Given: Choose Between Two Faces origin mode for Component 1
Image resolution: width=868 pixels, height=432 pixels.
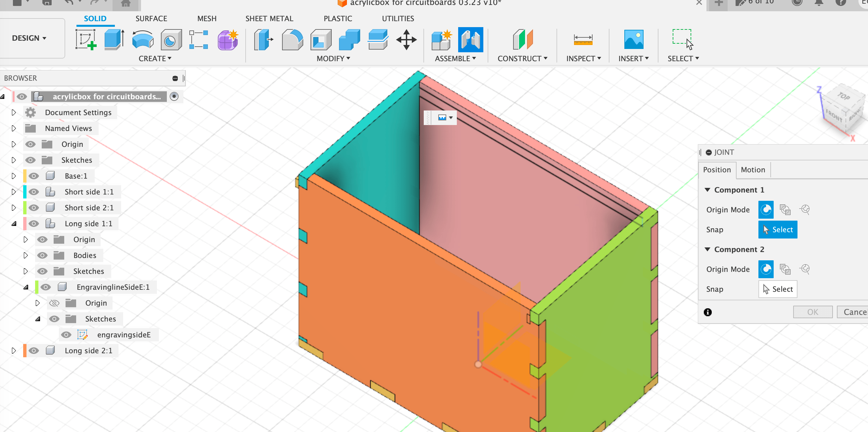Looking at the screenshot, I should pyautogui.click(x=785, y=209).
